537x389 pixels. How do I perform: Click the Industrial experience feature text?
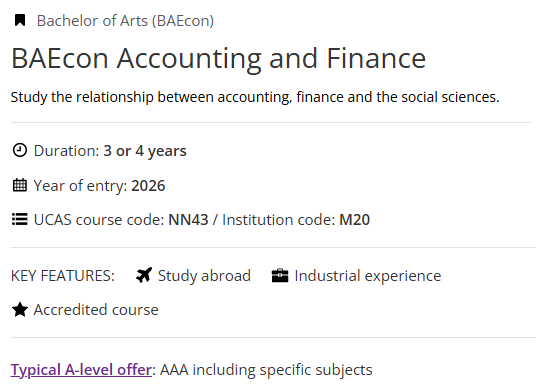pos(368,276)
